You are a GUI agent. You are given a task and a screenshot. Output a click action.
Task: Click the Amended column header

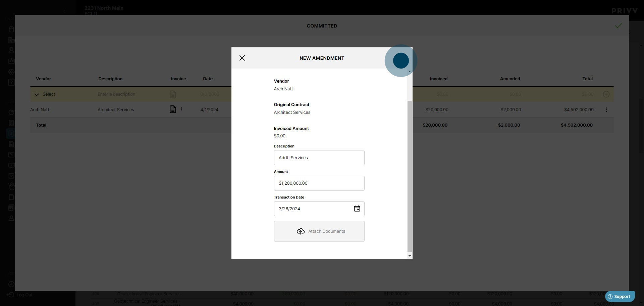click(510, 79)
